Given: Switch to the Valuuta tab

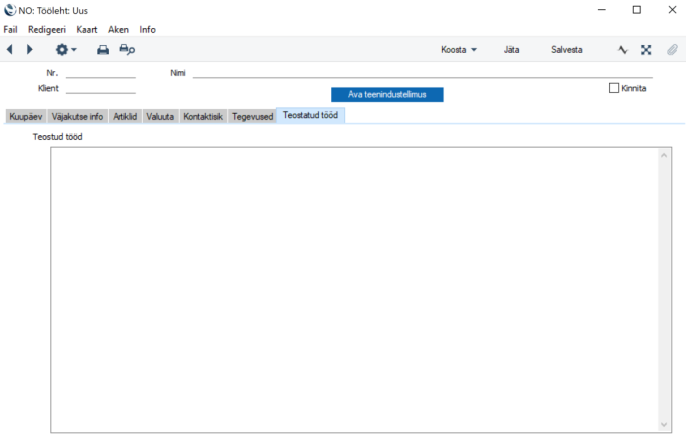Looking at the screenshot, I should pyautogui.click(x=160, y=116).
